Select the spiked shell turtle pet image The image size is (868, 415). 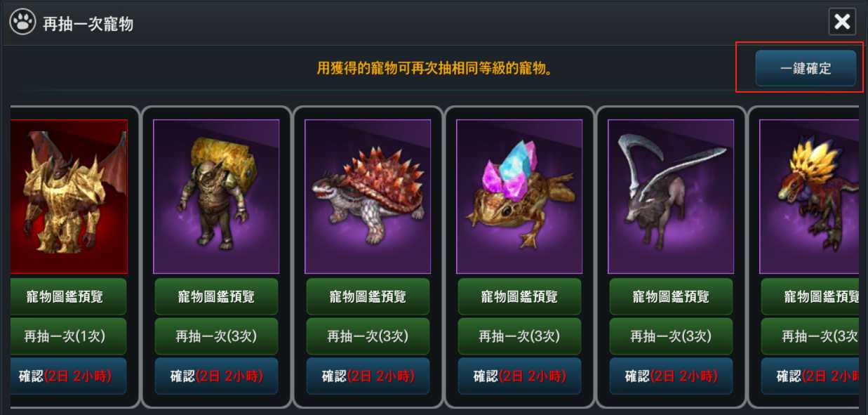point(368,197)
